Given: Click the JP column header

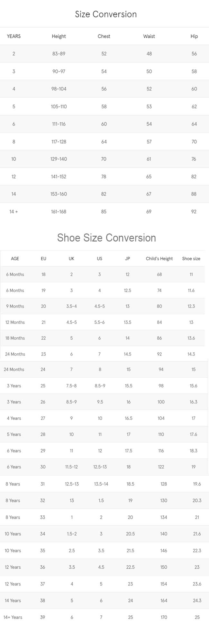Looking at the screenshot, I should pos(127,259).
